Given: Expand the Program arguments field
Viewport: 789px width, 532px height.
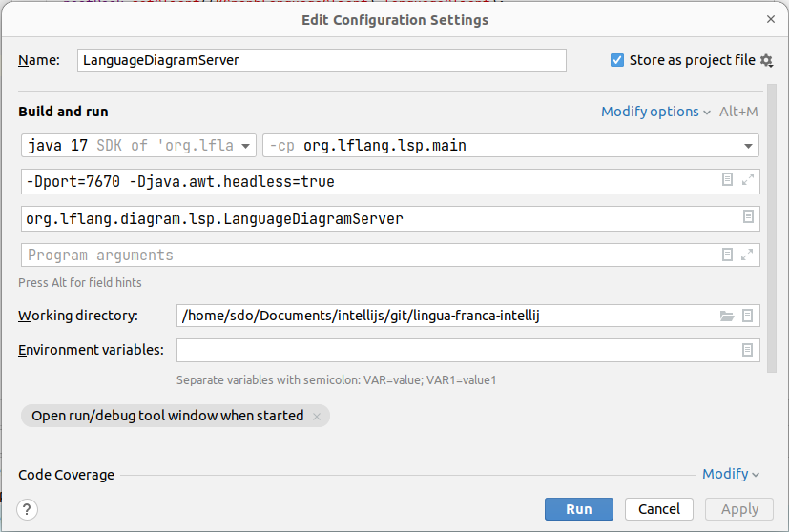Looking at the screenshot, I should point(748,255).
